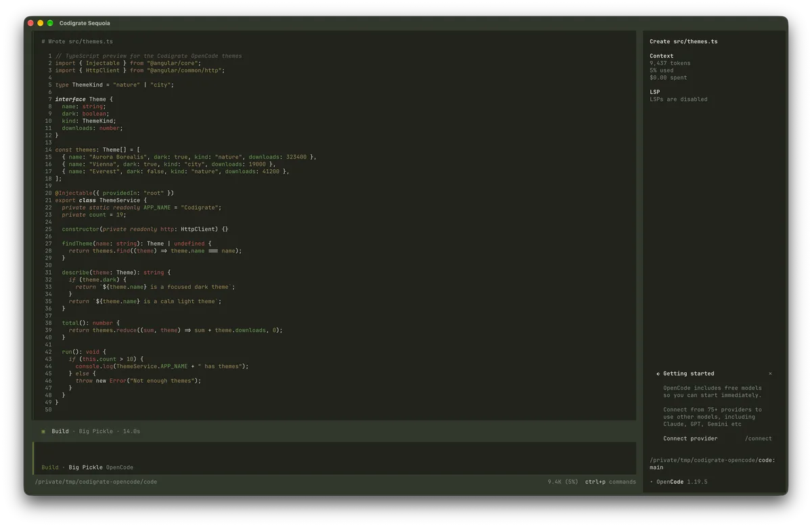812x527 pixels.
Task: Click Connect provider in Getting started
Action: tap(690, 438)
